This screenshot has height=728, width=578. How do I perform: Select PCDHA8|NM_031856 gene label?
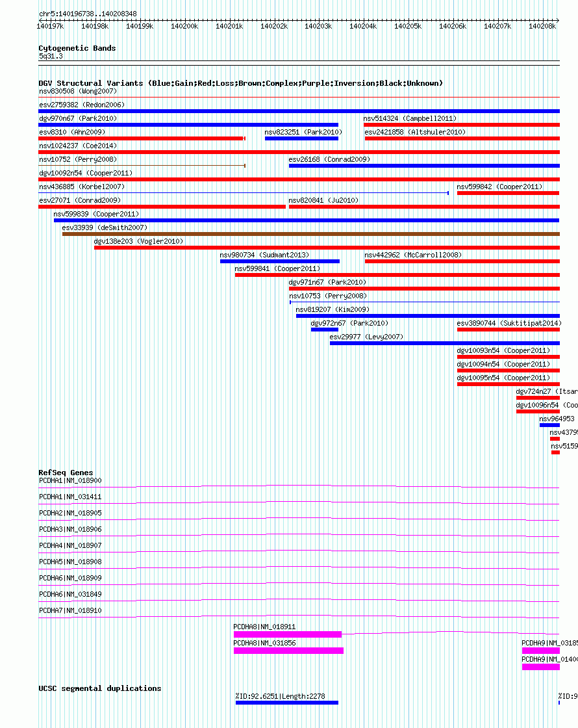[x=264, y=643]
